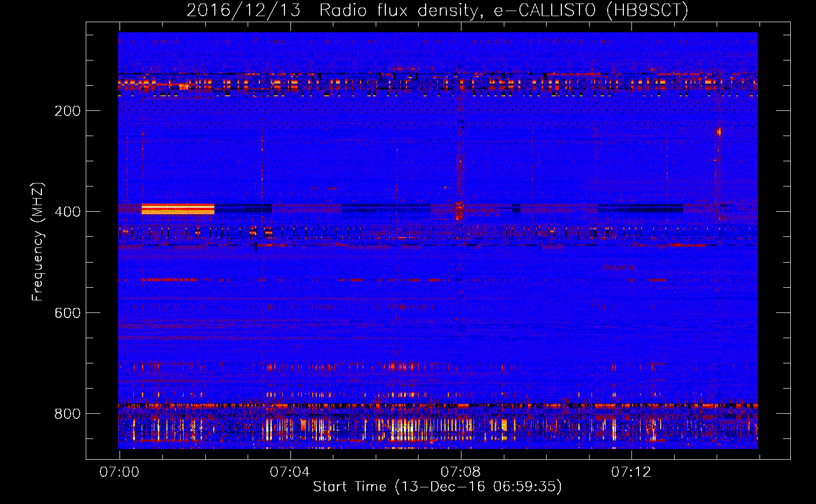816x504 pixels.
Task: Click the 07:04 time tick label
Action: (289, 472)
